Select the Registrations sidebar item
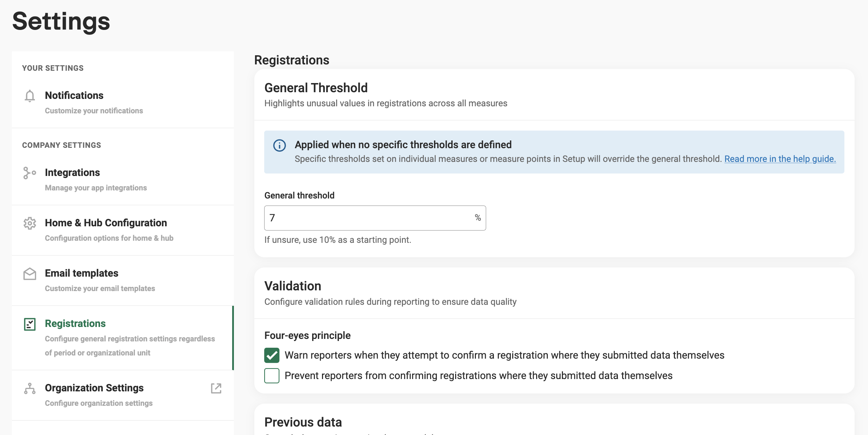This screenshot has width=868, height=435. (x=123, y=338)
